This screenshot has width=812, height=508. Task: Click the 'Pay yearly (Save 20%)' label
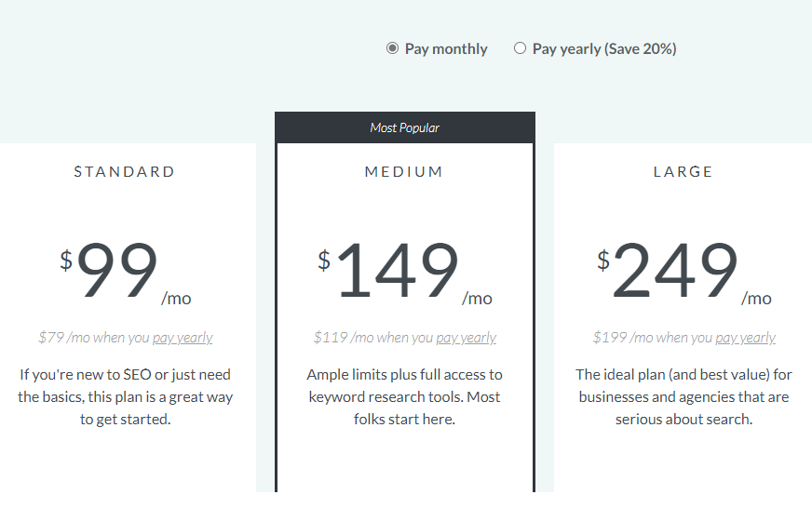[x=604, y=48]
